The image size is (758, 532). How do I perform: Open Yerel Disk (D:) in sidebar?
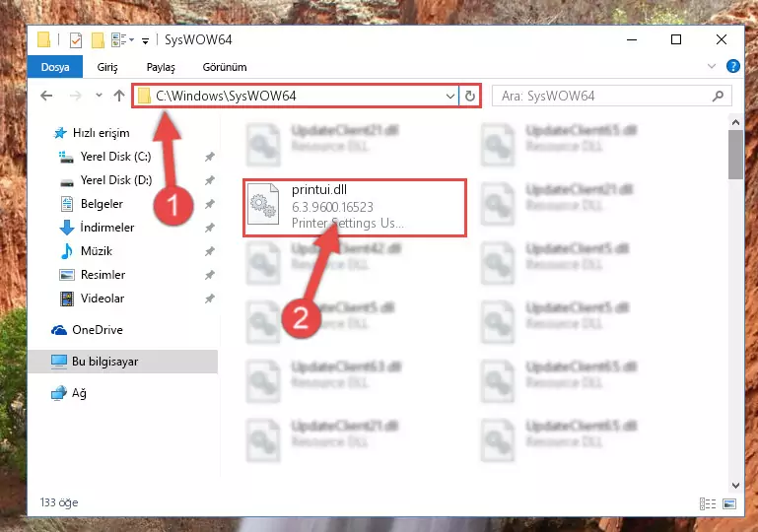click(116, 180)
